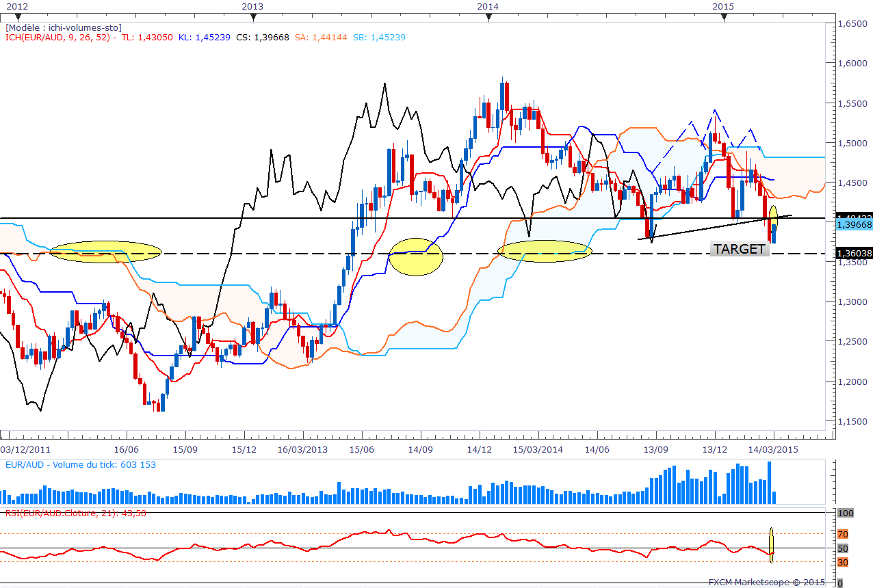Click the SA: 1,44144 legend value
Image resolution: width=875 pixels, height=588 pixels.
point(322,38)
